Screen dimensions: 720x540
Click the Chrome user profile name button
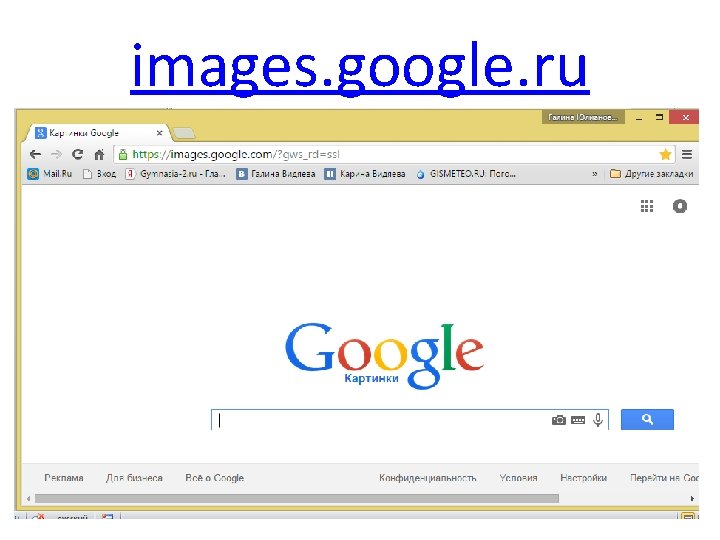tap(583, 118)
